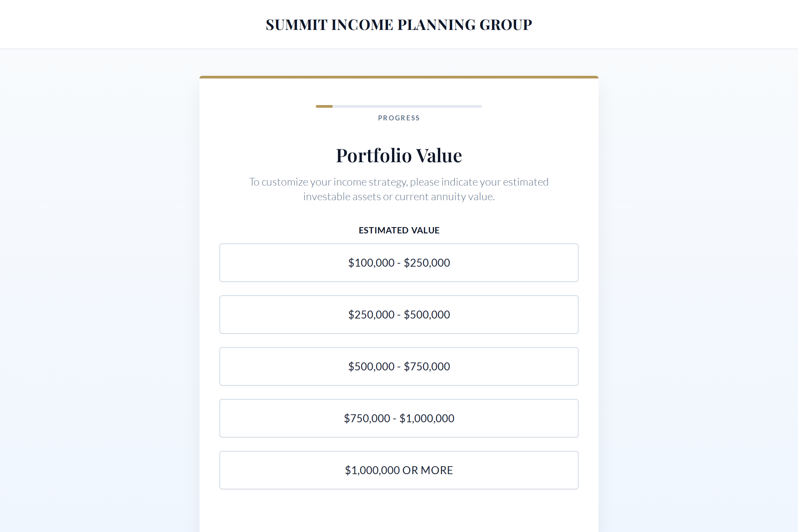Select the $750,000 - $1,000,000 range
This screenshot has width=798, height=532.
point(399,418)
